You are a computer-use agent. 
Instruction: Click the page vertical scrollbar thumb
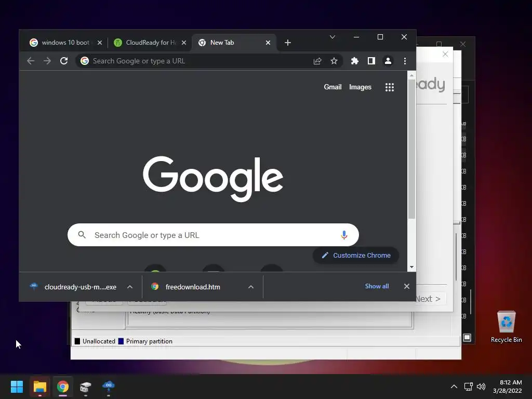click(x=411, y=149)
